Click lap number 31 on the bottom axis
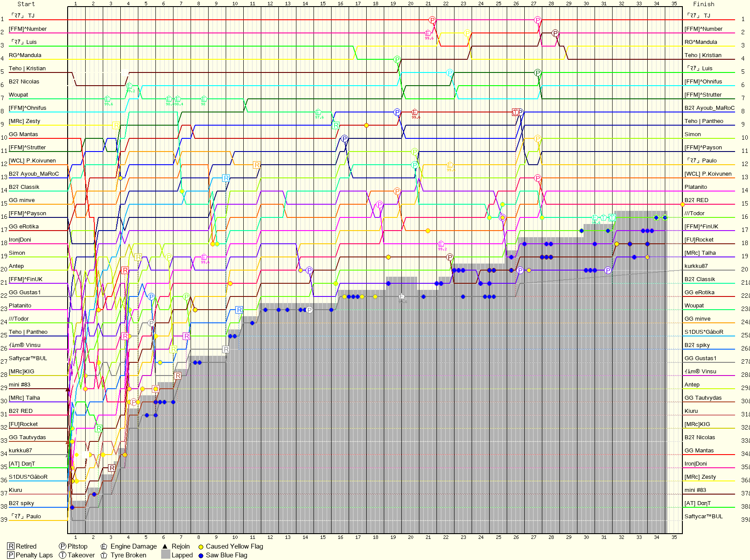This screenshot has width=750, height=560. (x=604, y=537)
